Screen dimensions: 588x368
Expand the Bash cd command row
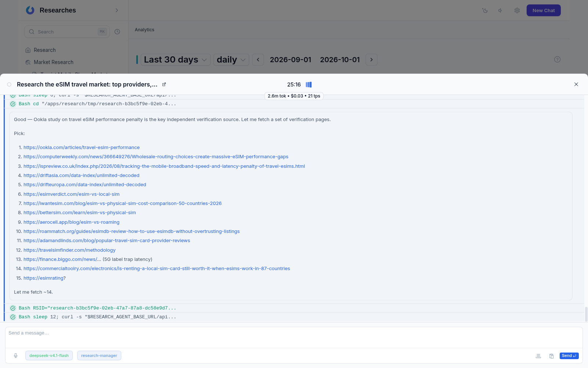(294, 104)
